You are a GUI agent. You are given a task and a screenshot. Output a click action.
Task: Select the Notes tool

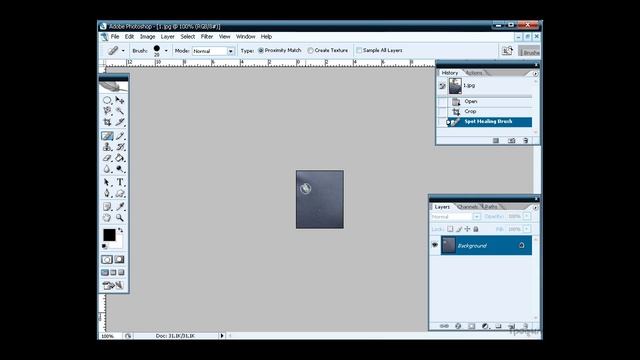click(x=107, y=207)
